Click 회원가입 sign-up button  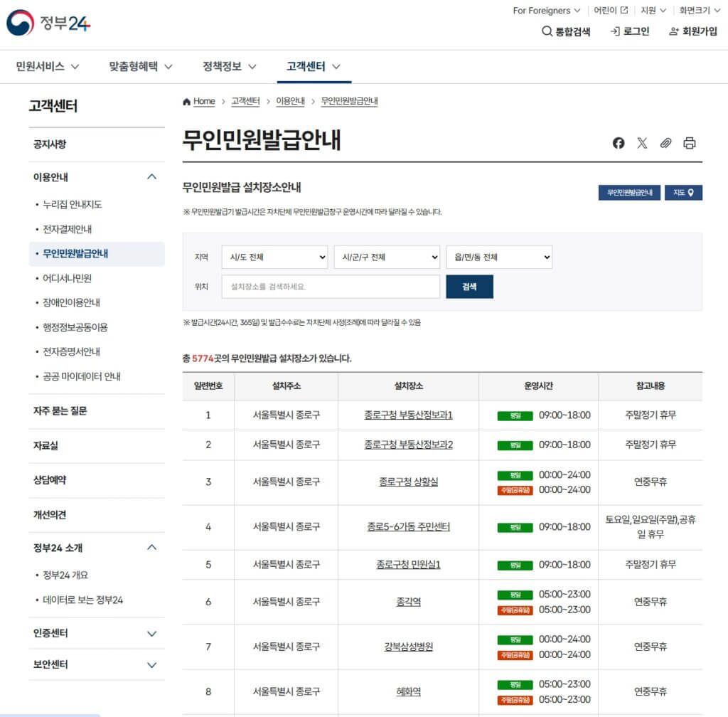pyautogui.click(x=692, y=31)
